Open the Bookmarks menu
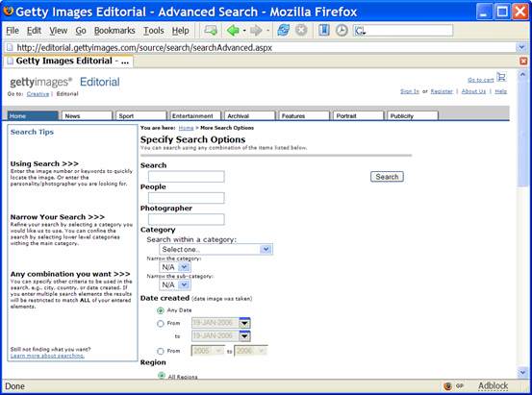 114,31
